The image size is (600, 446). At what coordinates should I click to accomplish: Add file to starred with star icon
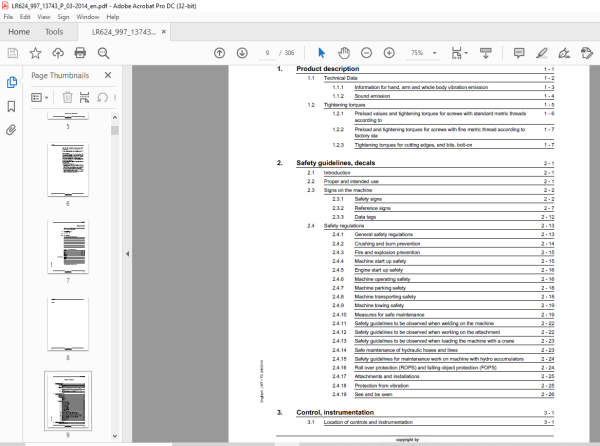tap(35, 53)
